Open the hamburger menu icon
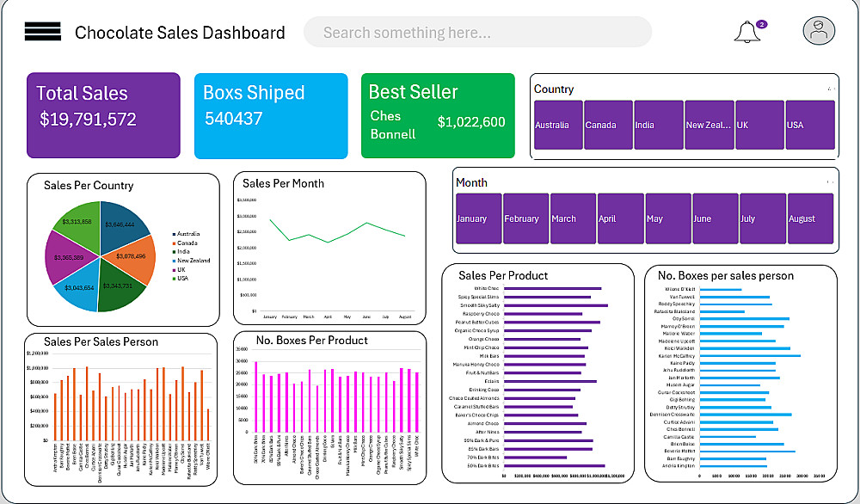Image resolution: width=860 pixels, height=504 pixels. pos(43,33)
